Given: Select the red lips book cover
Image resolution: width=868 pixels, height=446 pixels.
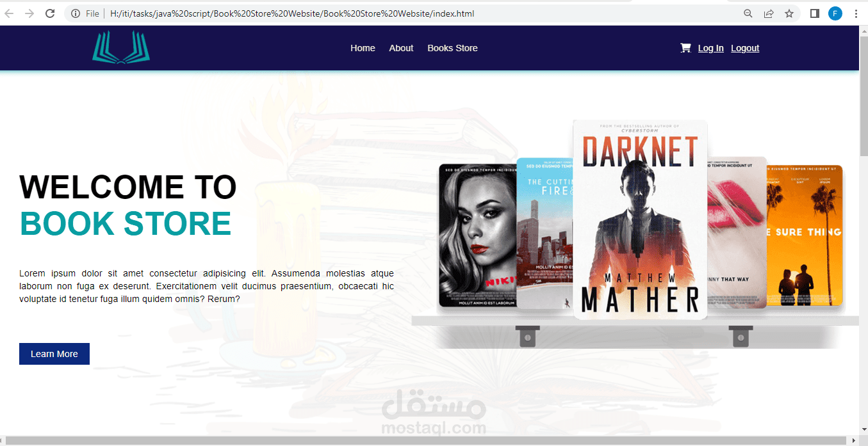Looking at the screenshot, I should pos(737,232).
